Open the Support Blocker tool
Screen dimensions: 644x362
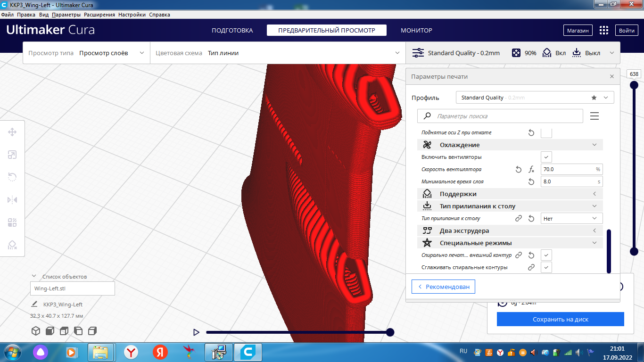[x=12, y=245]
